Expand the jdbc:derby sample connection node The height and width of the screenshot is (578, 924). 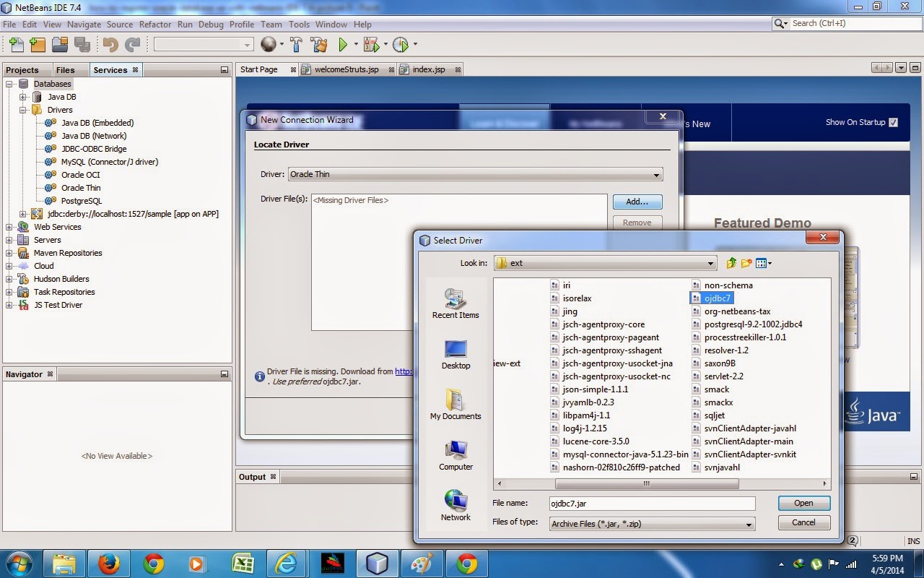click(x=23, y=214)
